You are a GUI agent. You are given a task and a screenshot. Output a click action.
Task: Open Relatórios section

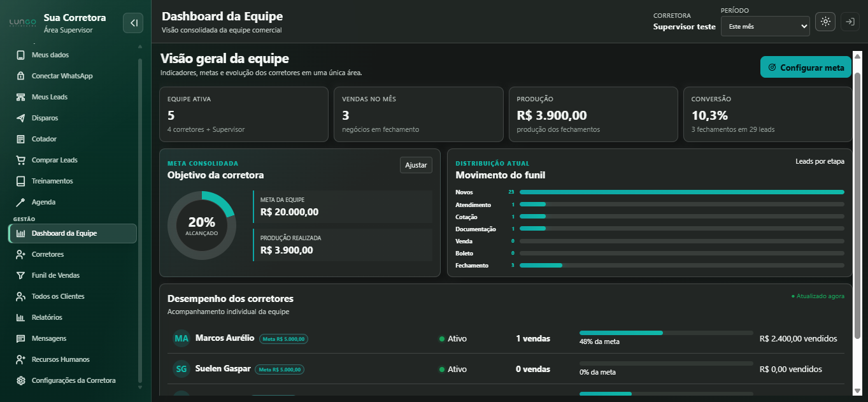(x=73, y=317)
